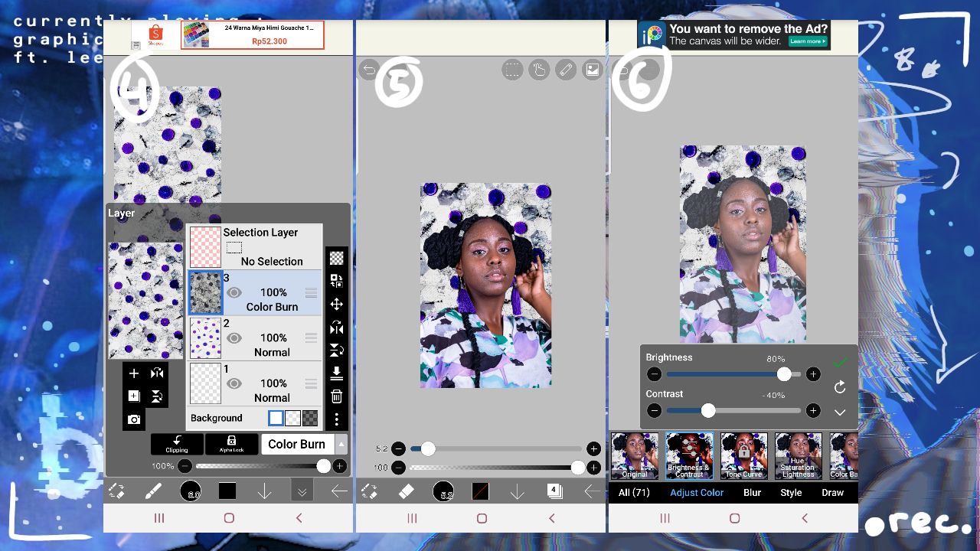Open the Style filter tab
The height and width of the screenshot is (551, 980).
click(x=791, y=493)
